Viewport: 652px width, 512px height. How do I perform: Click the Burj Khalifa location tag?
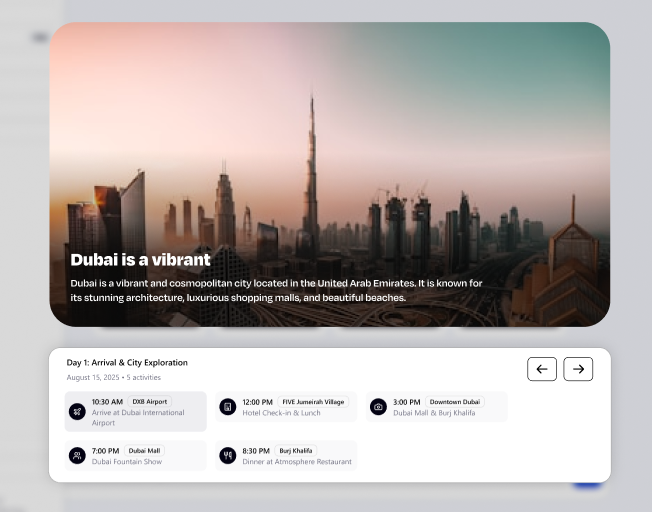(x=296, y=450)
